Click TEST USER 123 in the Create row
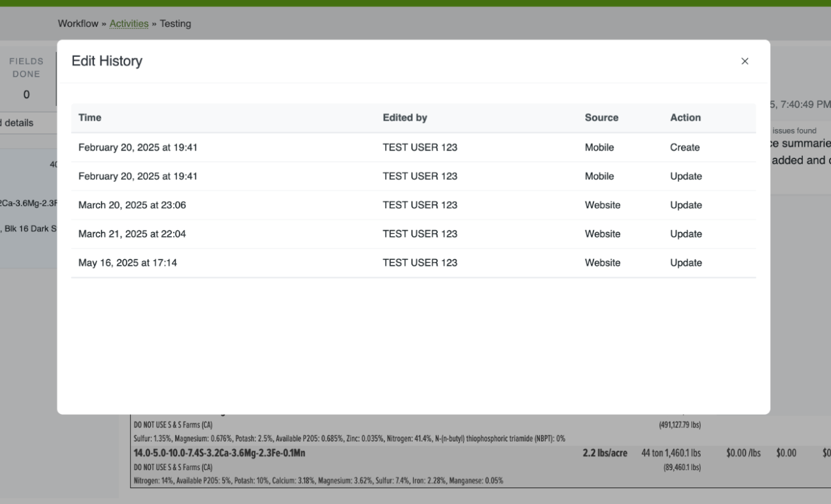The image size is (831, 504). coord(420,148)
